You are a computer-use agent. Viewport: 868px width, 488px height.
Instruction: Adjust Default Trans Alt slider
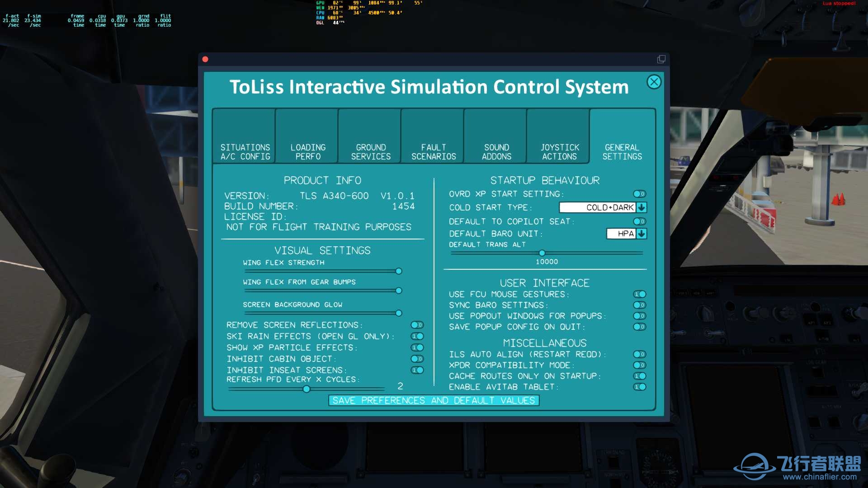tap(542, 253)
